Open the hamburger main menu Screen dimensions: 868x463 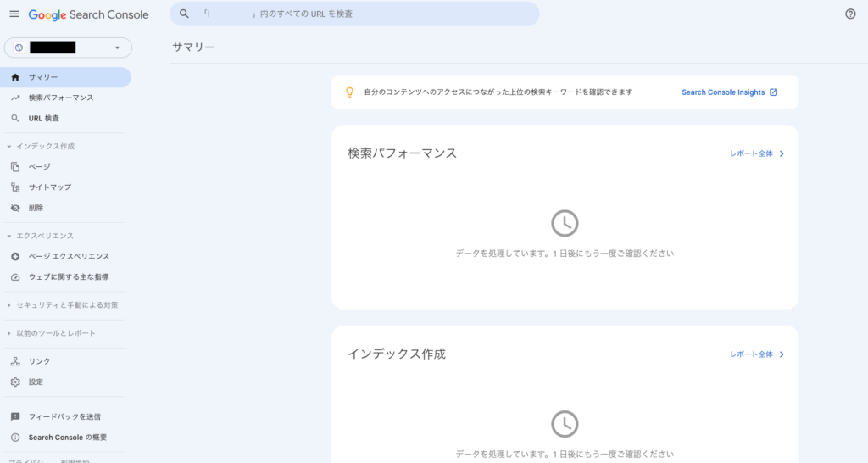(14, 14)
